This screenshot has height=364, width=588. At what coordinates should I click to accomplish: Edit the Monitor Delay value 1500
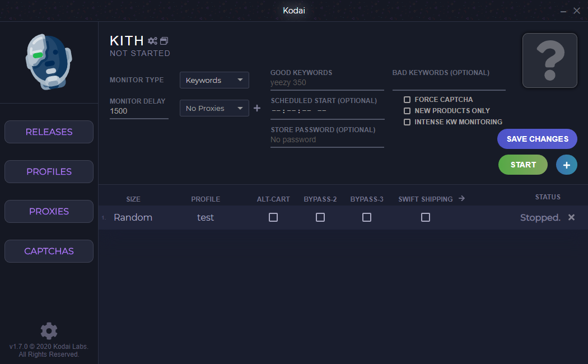pos(139,111)
